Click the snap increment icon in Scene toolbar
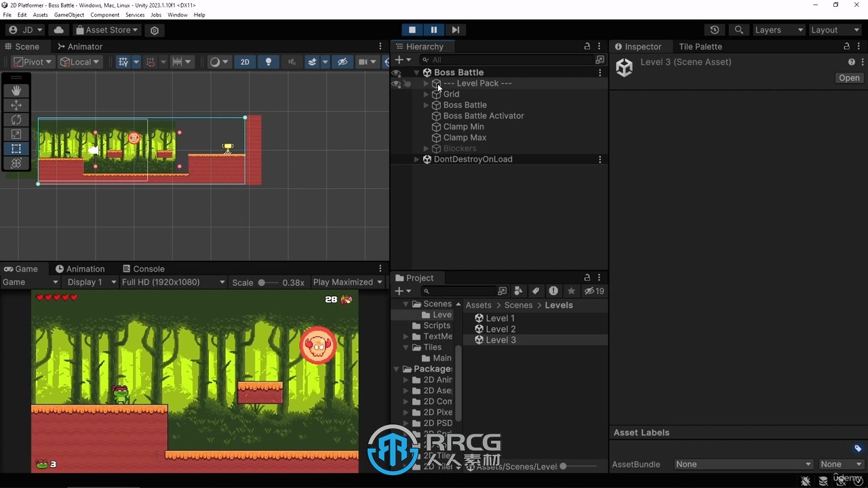The width and height of the screenshot is (868, 488). tap(177, 62)
